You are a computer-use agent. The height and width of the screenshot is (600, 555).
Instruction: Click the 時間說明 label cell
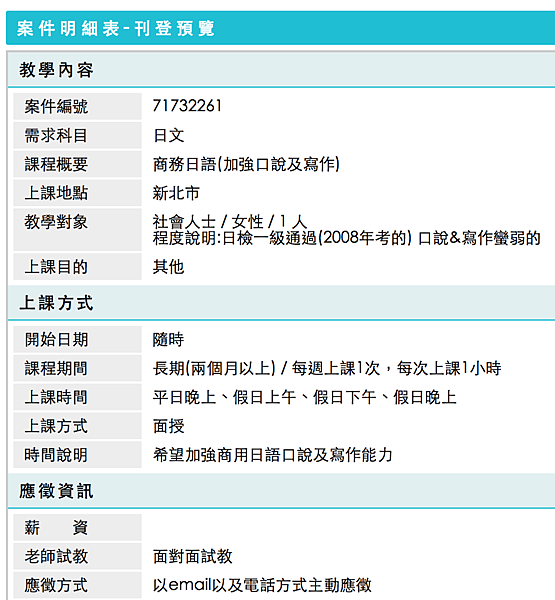click(x=77, y=455)
